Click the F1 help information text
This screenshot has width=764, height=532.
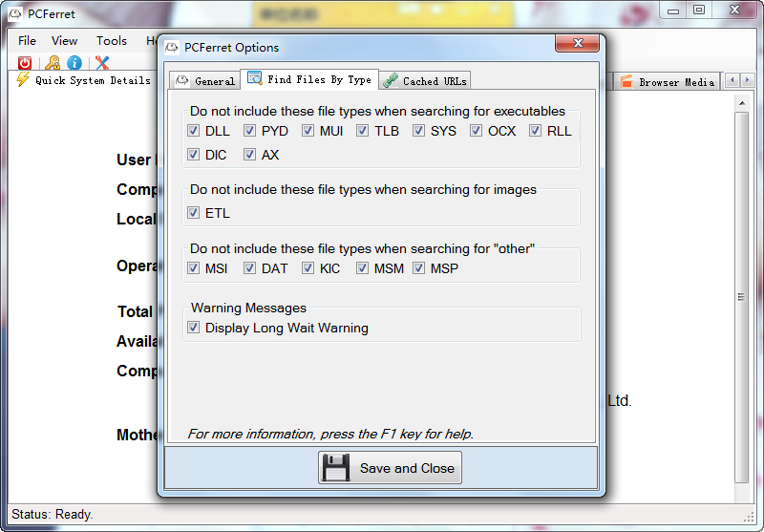click(330, 434)
